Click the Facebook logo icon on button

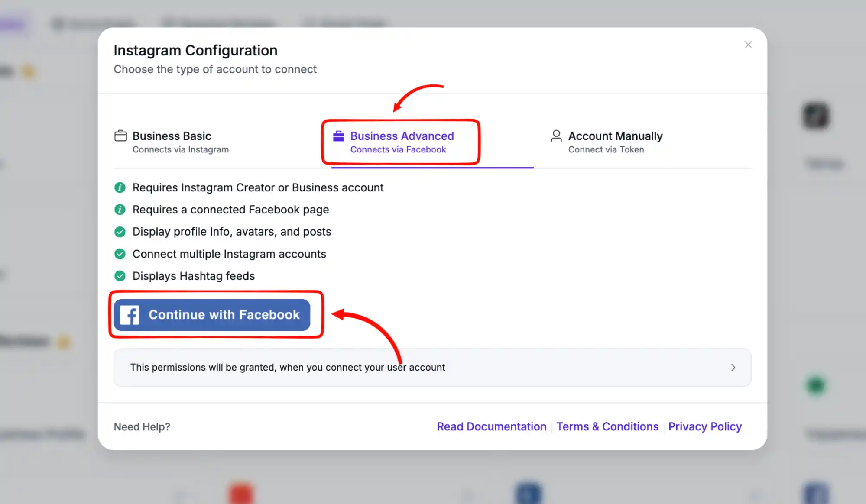tap(130, 315)
